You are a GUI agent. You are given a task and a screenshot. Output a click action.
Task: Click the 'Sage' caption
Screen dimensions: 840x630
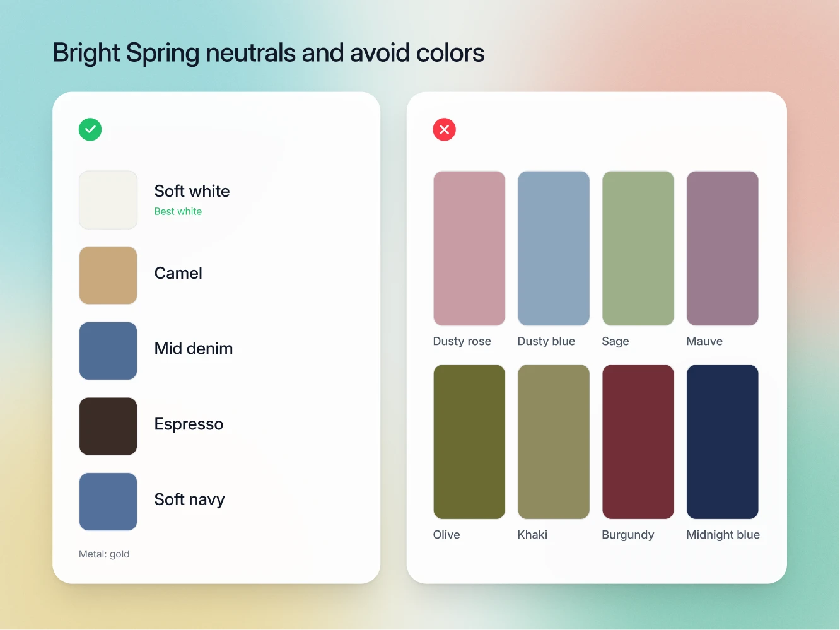[615, 342]
